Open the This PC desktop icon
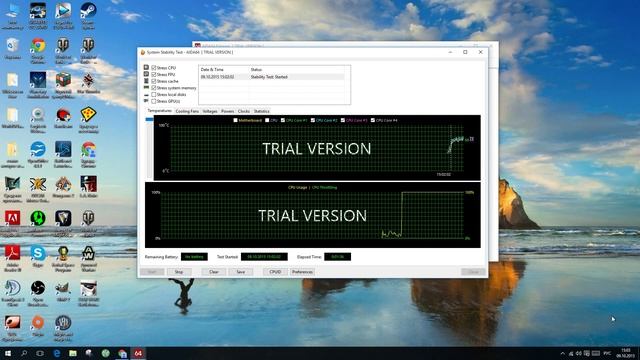Screen dimensions: 640x360 [12, 16]
